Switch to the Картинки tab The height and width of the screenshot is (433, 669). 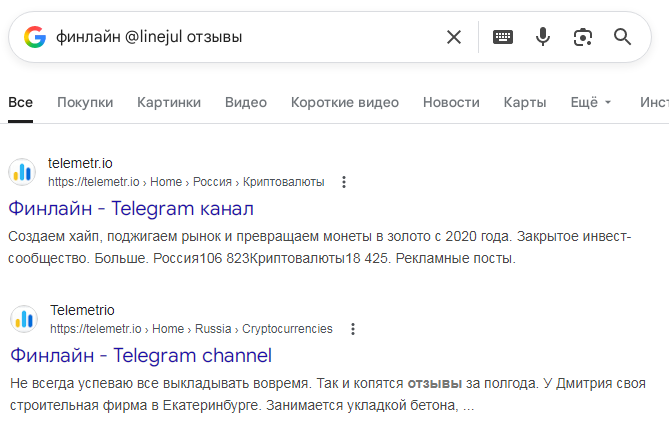(x=169, y=102)
